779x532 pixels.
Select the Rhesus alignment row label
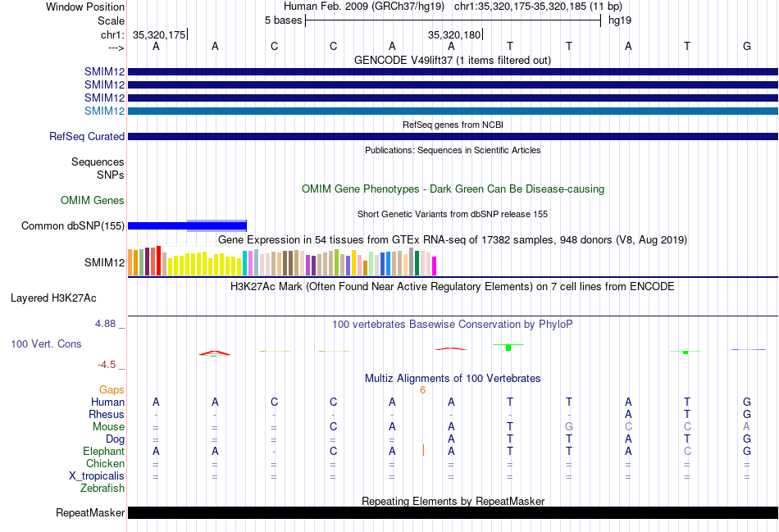coord(107,414)
